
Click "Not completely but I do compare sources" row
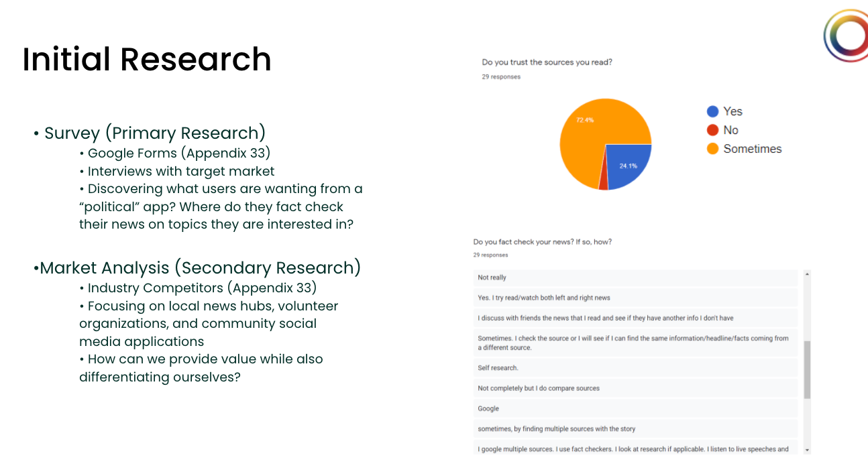635,388
